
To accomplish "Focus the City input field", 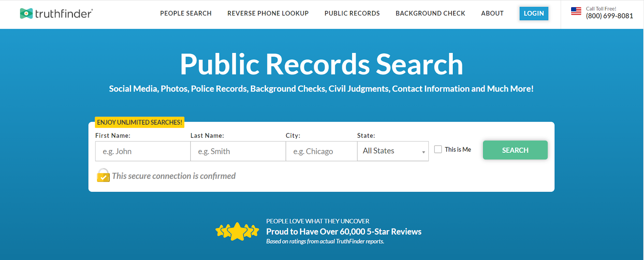I will click(322, 151).
